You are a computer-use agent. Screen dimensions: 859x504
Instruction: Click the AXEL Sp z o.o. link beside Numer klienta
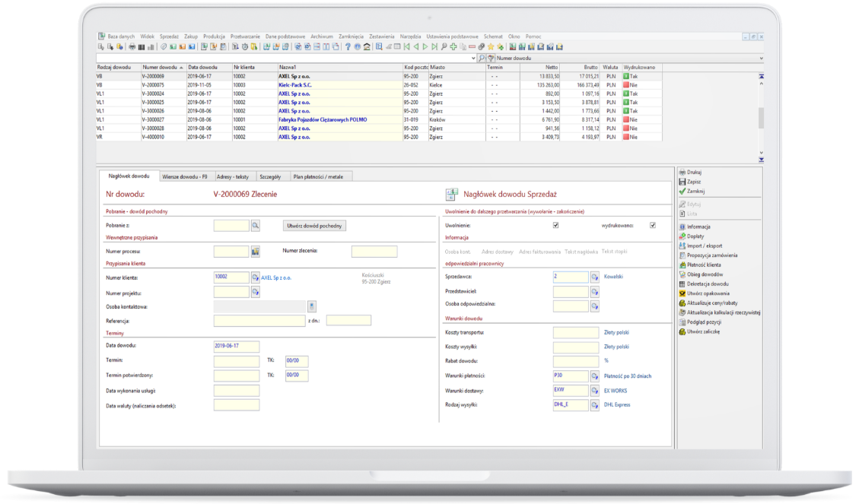276,278
